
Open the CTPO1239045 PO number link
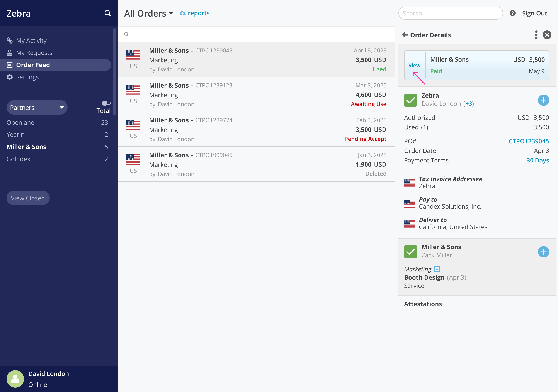point(529,141)
